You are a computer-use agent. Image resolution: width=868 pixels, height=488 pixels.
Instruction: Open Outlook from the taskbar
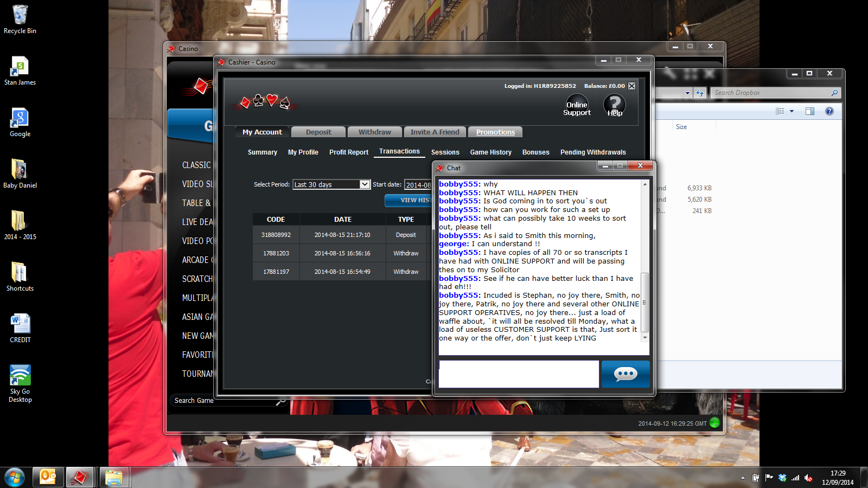pyautogui.click(x=48, y=477)
